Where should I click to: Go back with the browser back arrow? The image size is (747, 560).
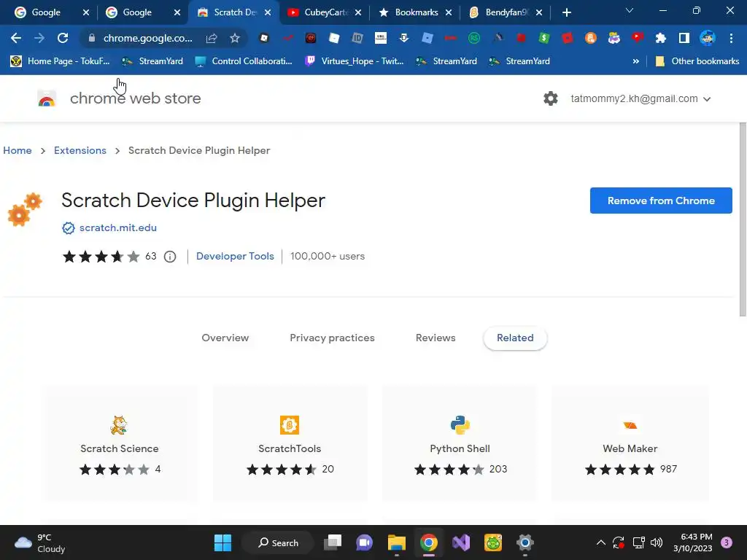16,38
